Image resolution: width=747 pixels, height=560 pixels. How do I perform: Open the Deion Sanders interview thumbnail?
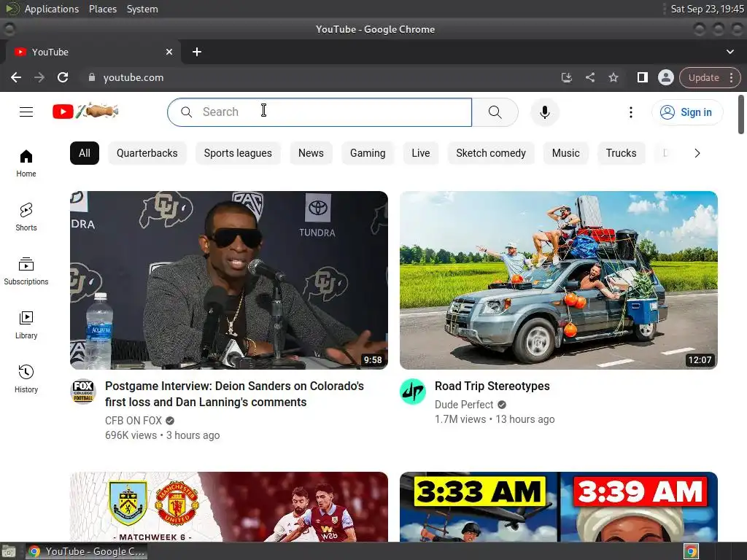[228, 280]
